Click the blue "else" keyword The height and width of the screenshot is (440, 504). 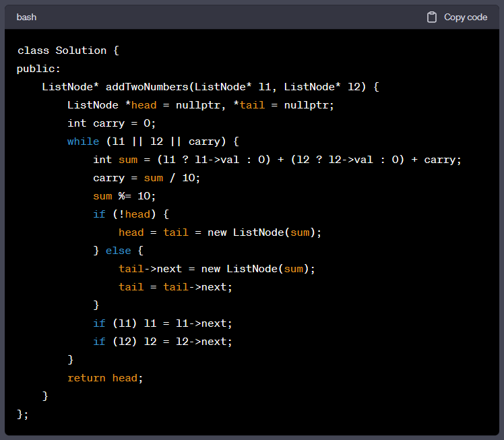coord(119,251)
